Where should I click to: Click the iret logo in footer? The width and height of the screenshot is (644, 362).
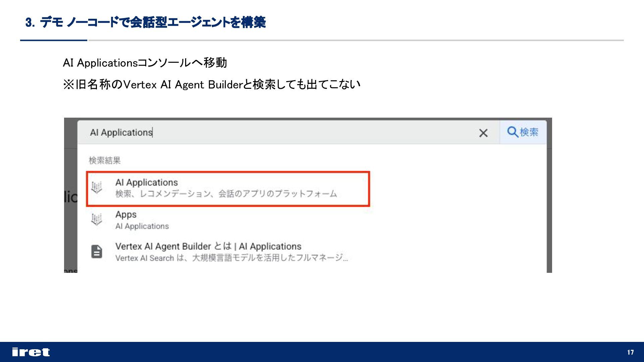pyautogui.click(x=31, y=352)
